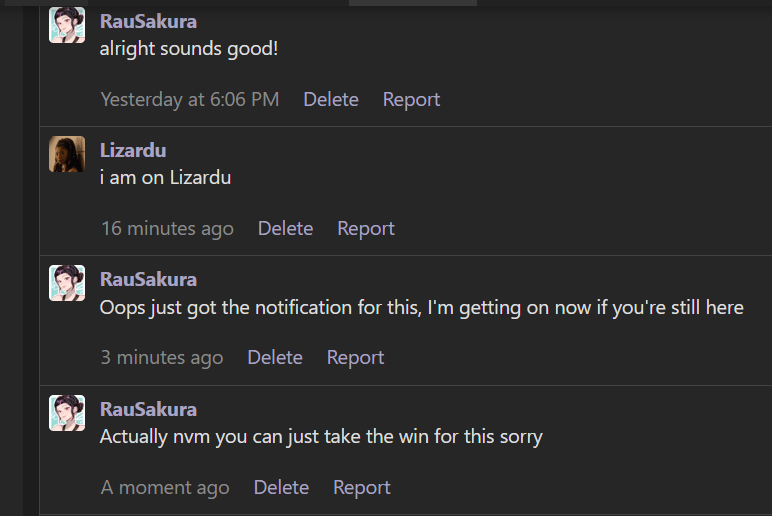This screenshot has width=772, height=516.
Task: Click RauSakura's avatar beside the "Oops" comment
Action: (x=67, y=283)
